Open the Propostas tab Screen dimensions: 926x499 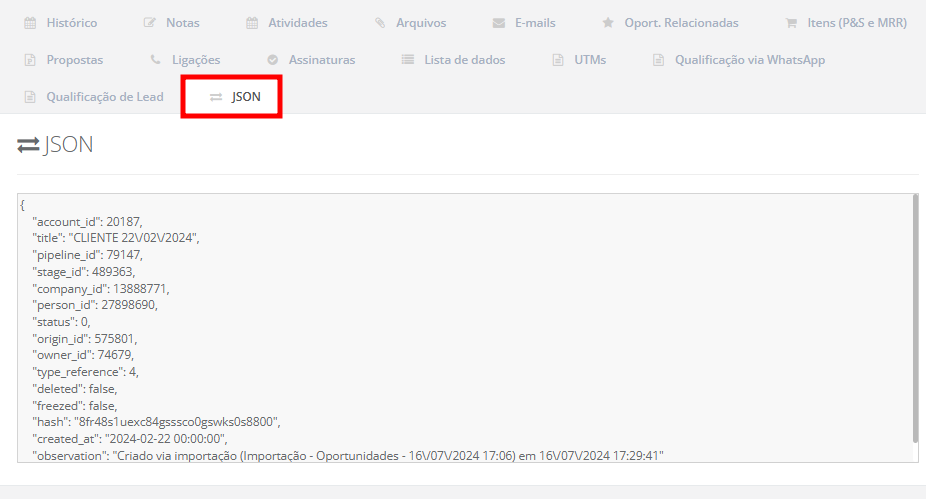pyautogui.click(x=74, y=60)
